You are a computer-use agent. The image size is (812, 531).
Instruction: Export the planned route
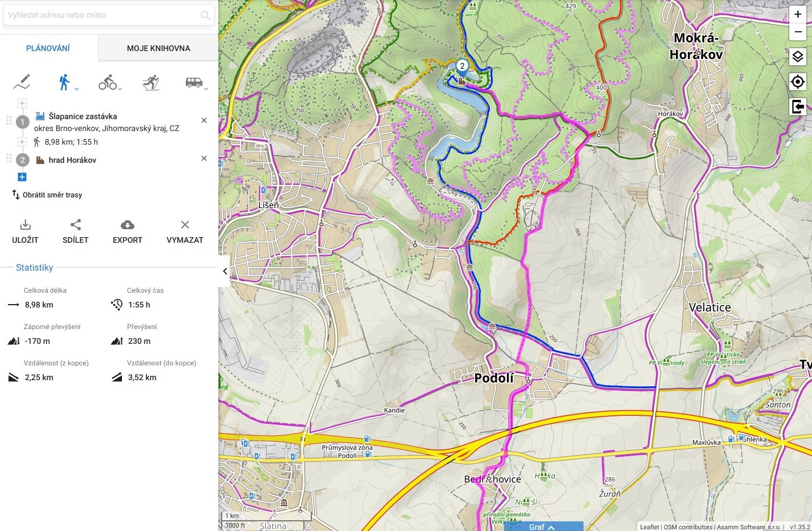128,231
